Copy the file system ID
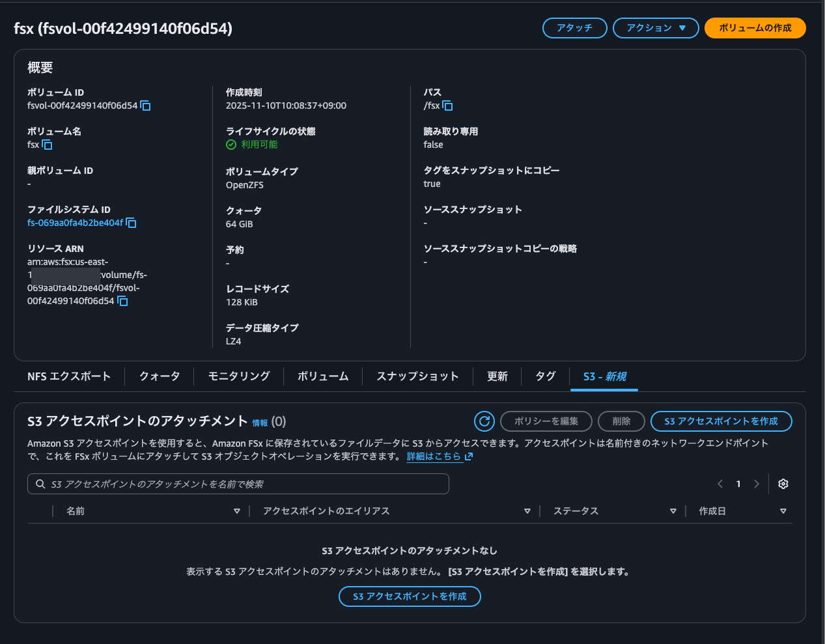Screen dimensions: 825x644 coord(131,223)
